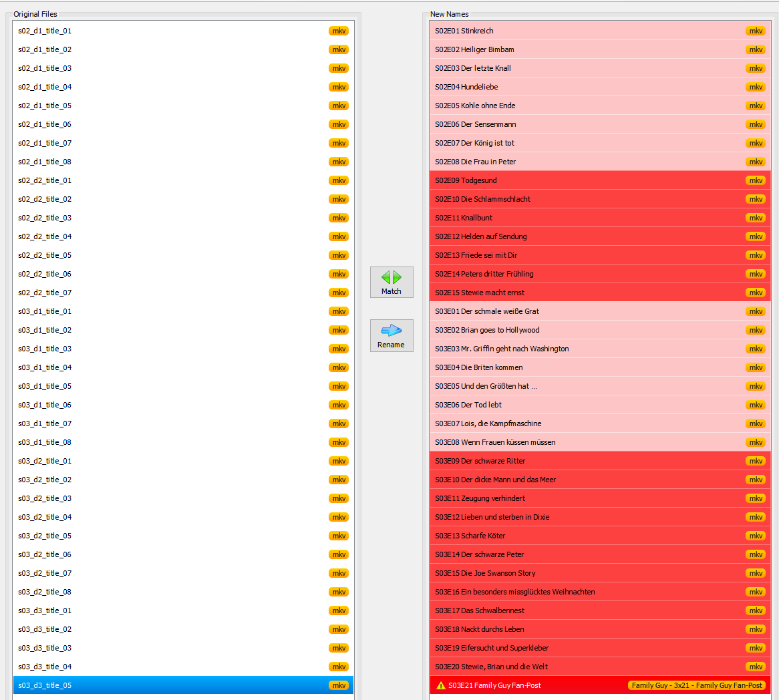Image resolution: width=779 pixels, height=700 pixels.
Task: Click the Family Guy 3x21 filename badge
Action: [x=697, y=685]
